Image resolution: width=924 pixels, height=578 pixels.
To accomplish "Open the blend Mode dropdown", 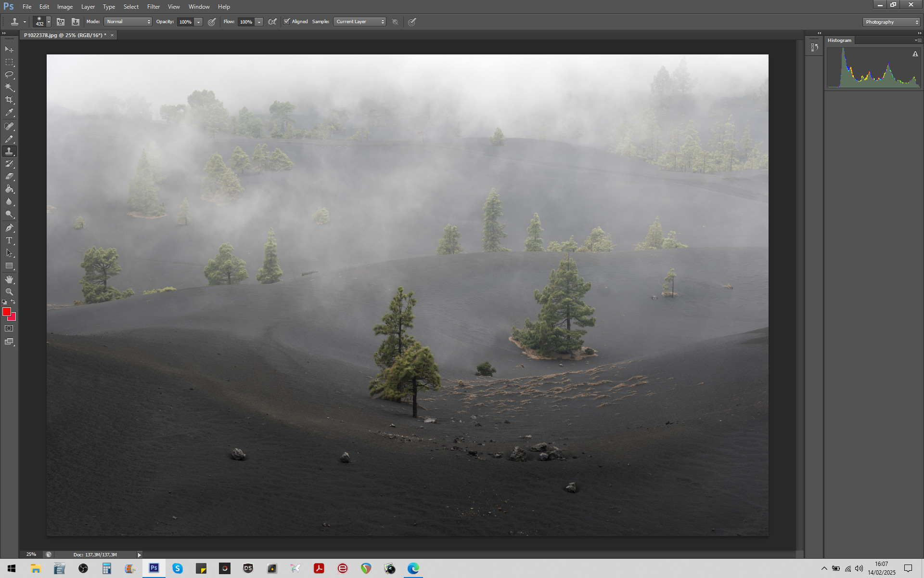I will (128, 22).
